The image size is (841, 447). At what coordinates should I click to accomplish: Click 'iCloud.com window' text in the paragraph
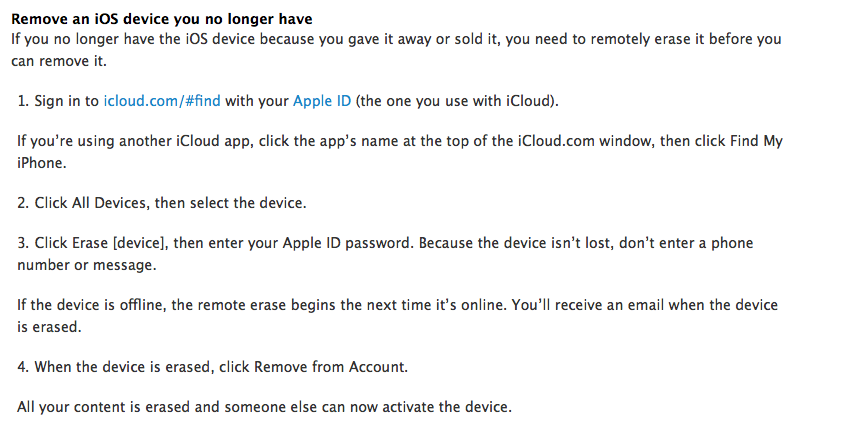[585, 141]
